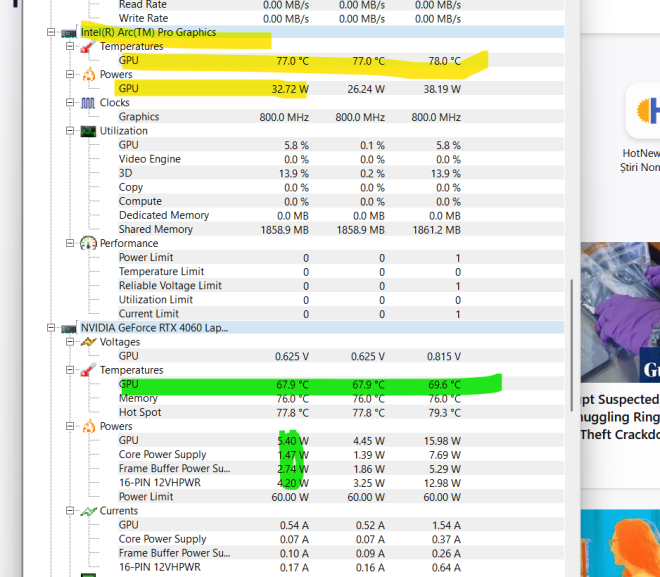Open the HotNews shortcut icon
660x577 pixels.
click(642, 110)
